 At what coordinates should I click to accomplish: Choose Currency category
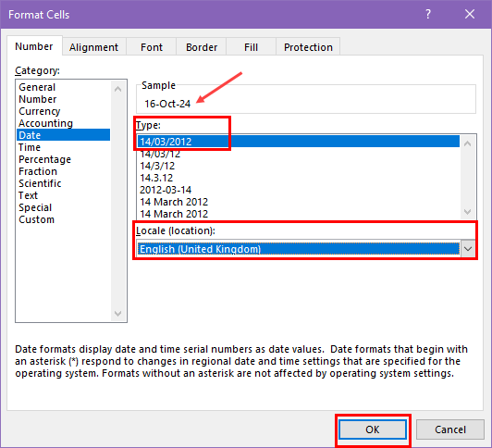pyautogui.click(x=64, y=111)
